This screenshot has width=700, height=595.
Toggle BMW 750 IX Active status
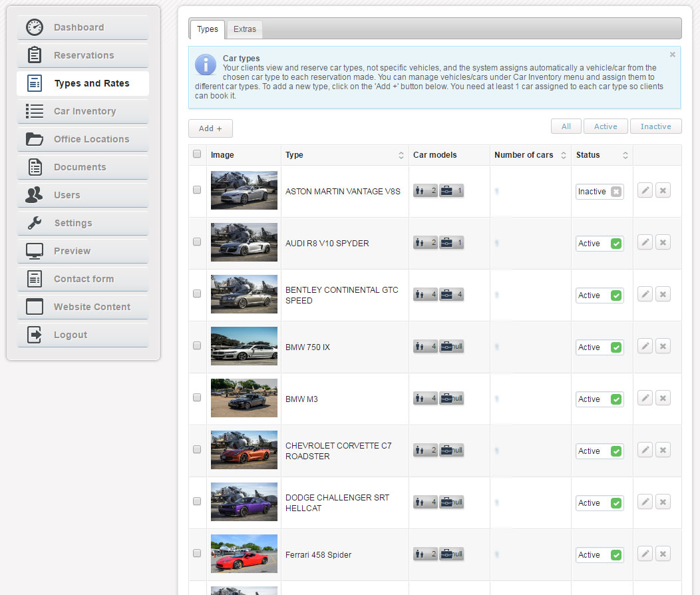(x=600, y=347)
